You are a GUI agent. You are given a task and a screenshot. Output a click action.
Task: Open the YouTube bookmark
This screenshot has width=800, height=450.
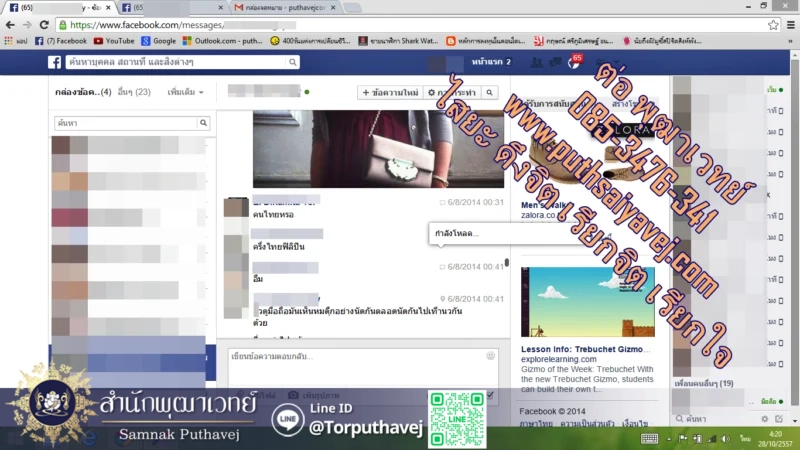pyautogui.click(x=114, y=41)
